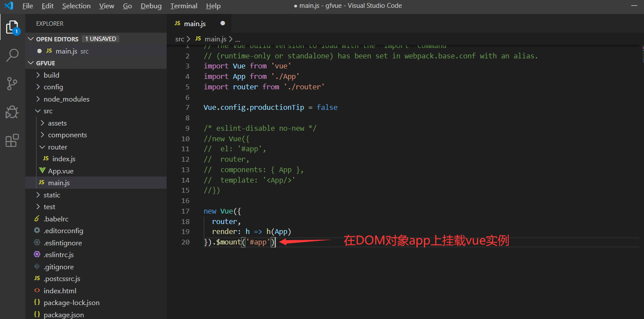Viewport: 644px width, 319px height.
Task: Click the HTML icon of index.html
Action: (x=37, y=291)
